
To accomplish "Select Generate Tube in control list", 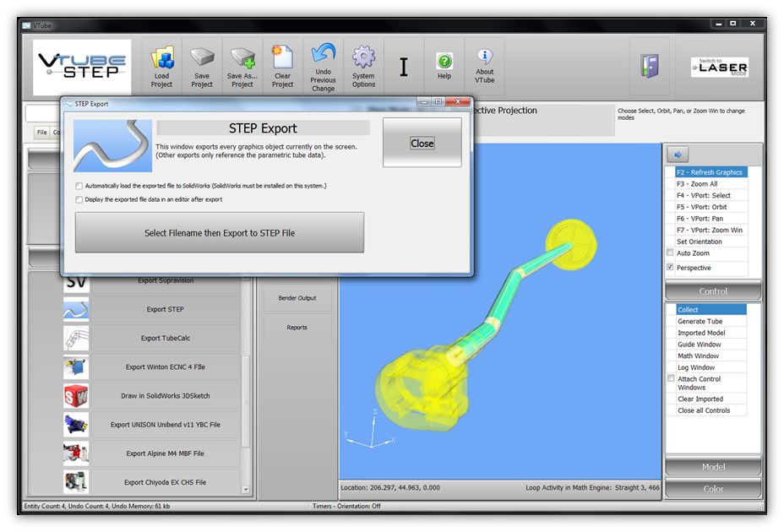I will pos(700,321).
